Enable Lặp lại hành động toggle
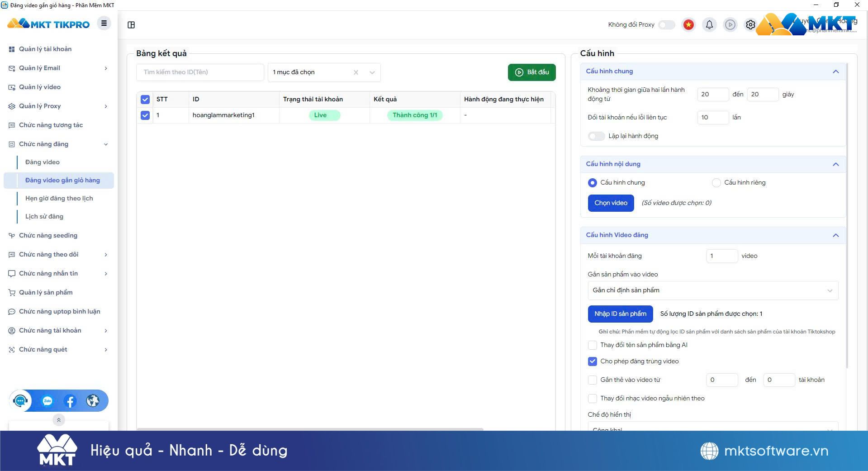Viewport: 868px width, 471px height. (596, 136)
